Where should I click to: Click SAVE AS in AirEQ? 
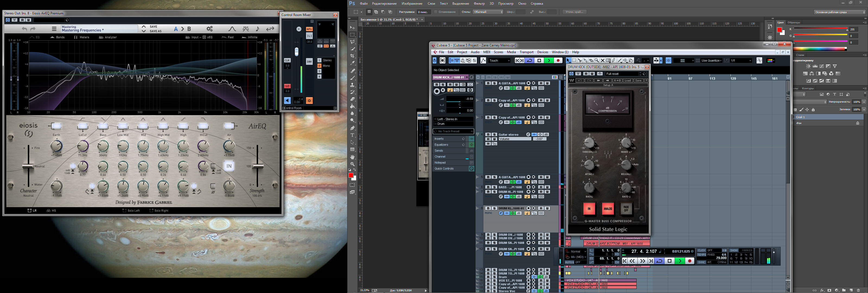156,31
